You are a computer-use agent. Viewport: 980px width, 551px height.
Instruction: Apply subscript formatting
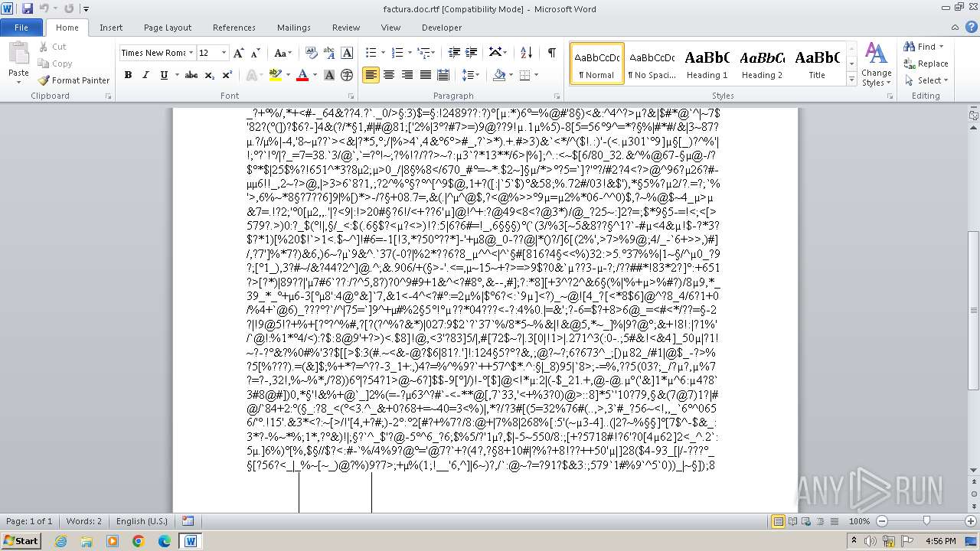pyautogui.click(x=210, y=75)
